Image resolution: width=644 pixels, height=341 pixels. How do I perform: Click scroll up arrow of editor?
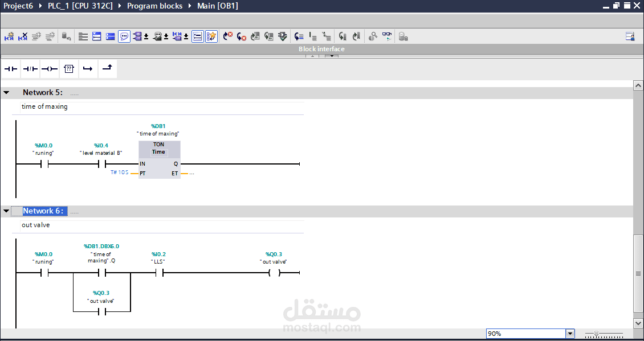coord(638,85)
